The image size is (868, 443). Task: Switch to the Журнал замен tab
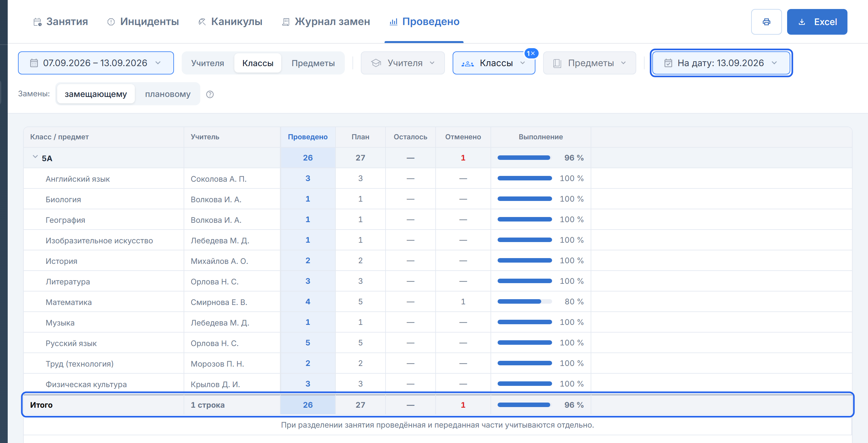(x=326, y=22)
